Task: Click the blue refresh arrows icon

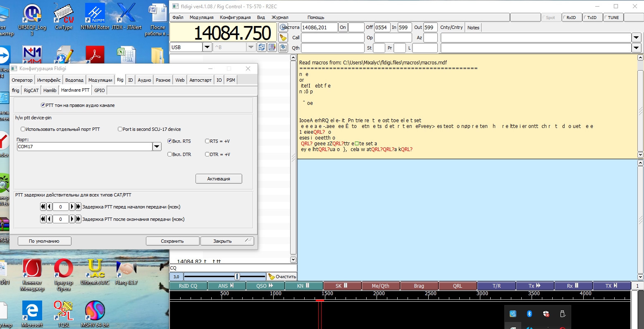Action: coord(262,47)
